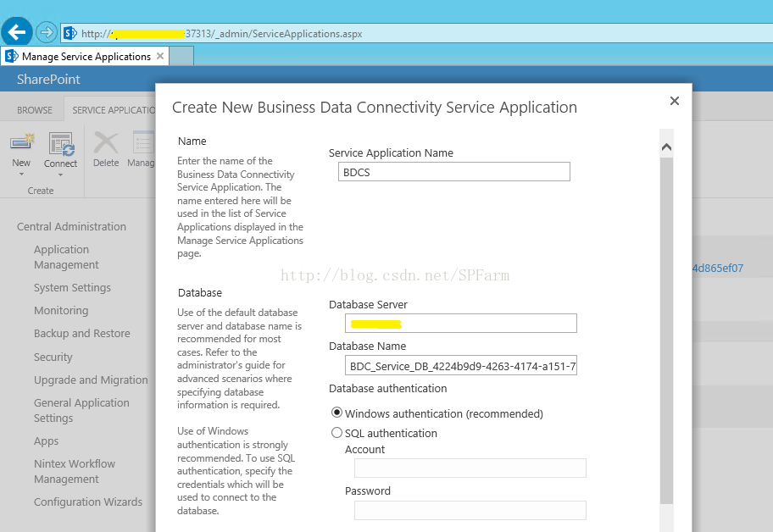Open General Application Settings in sidebar
Screen dimensions: 773x532
click(x=81, y=410)
